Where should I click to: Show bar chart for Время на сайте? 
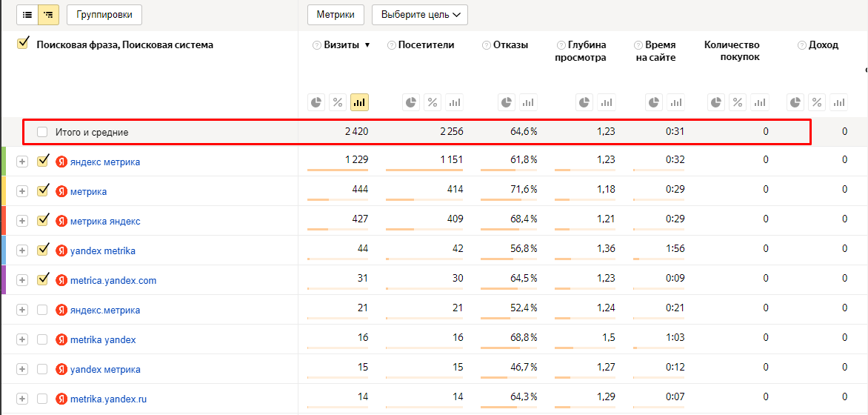675,102
